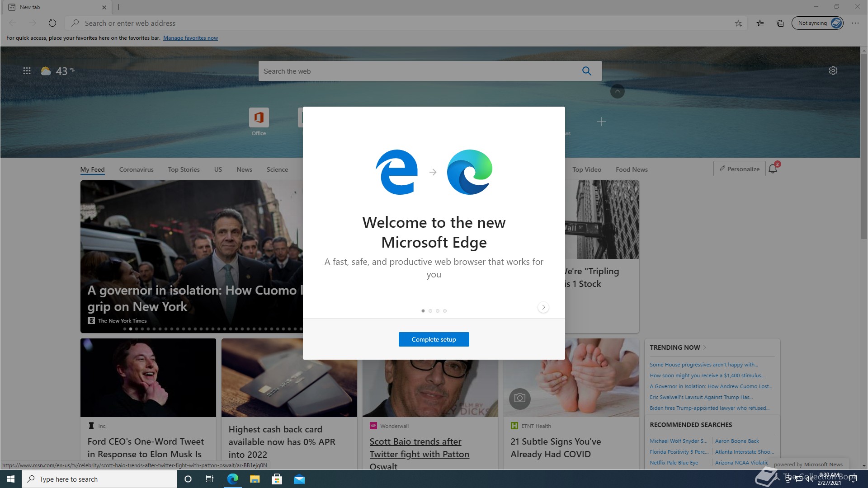Open the notifications bell icon
The width and height of the screenshot is (868, 488).
coord(773,169)
